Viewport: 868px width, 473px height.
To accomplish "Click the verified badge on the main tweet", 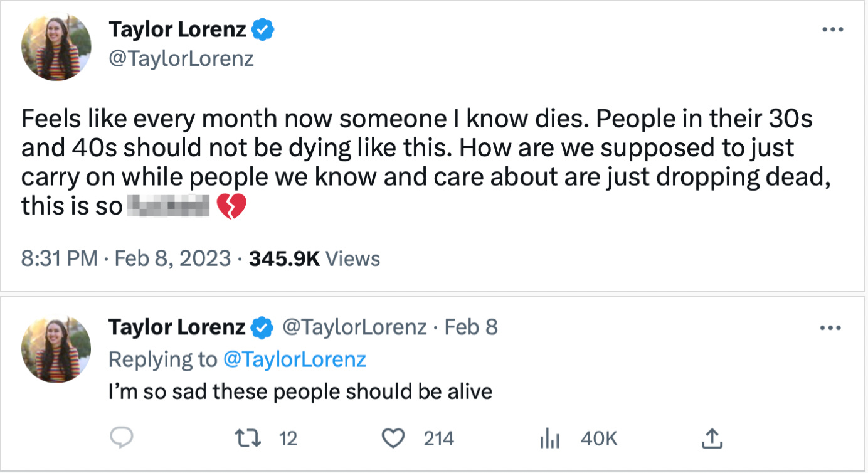I will click(x=263, y=29).
